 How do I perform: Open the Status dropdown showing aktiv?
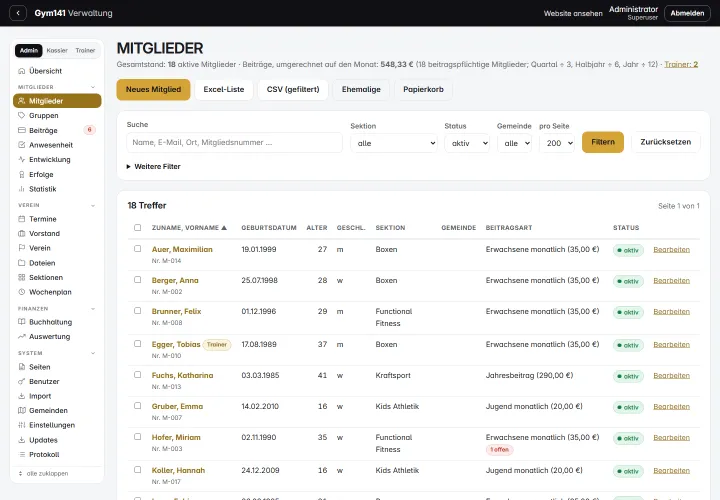click(467, 143)
